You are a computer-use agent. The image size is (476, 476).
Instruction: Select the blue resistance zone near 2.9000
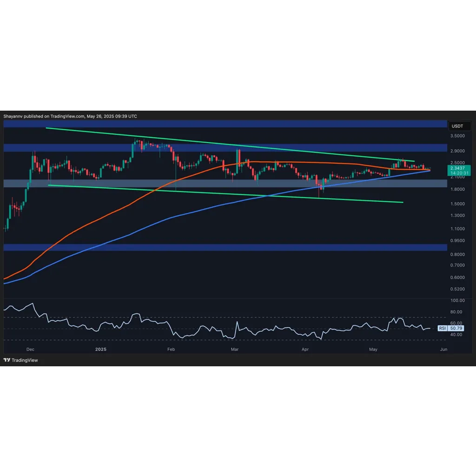coord(225,148)
